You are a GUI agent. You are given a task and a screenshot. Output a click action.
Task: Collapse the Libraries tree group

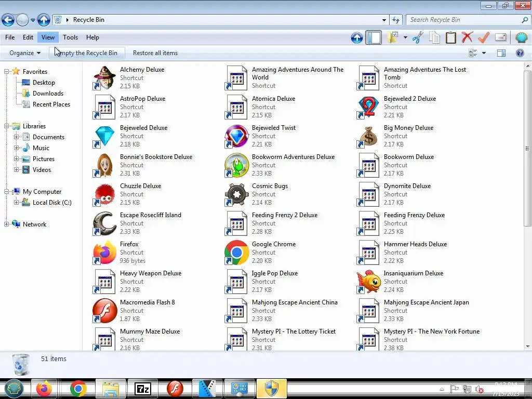[6, 126]
